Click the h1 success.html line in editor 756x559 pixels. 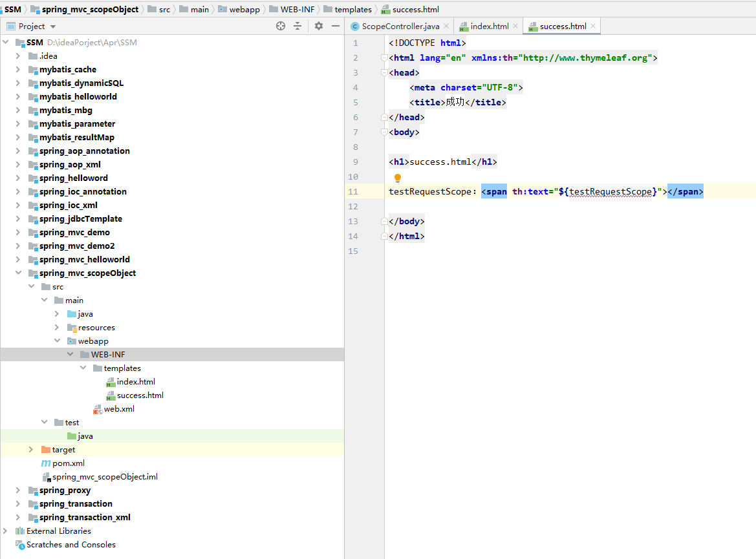pyautogui.click(x=442, y=162)
